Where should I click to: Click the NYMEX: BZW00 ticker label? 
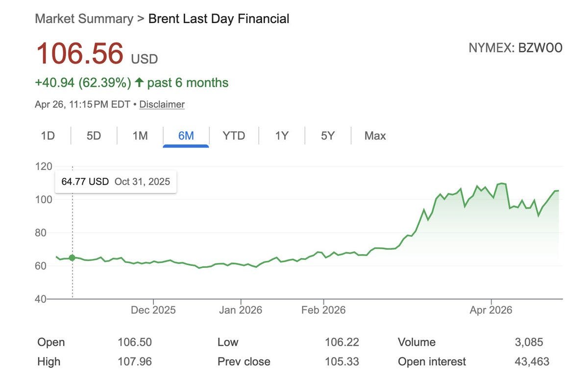click(515, 48)
